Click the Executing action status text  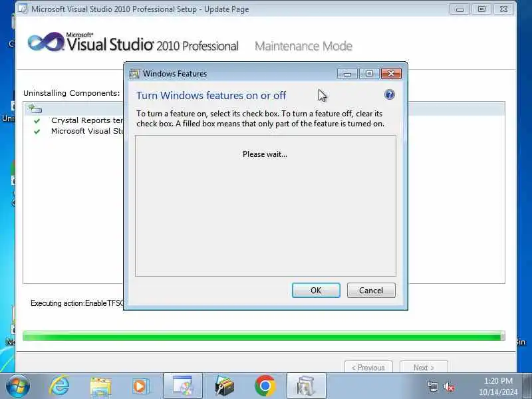pos(77,303)
